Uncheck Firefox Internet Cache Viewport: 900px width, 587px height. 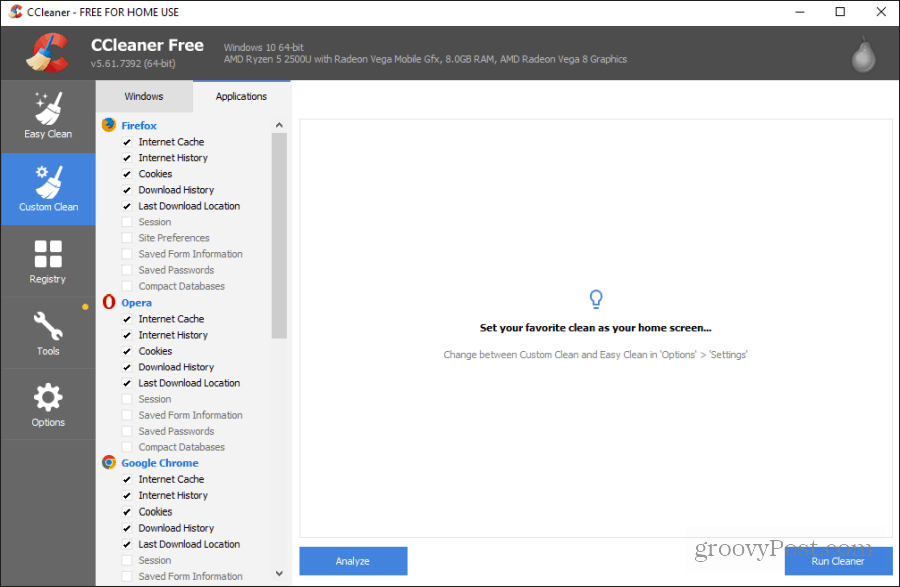[x=127, y=142]
